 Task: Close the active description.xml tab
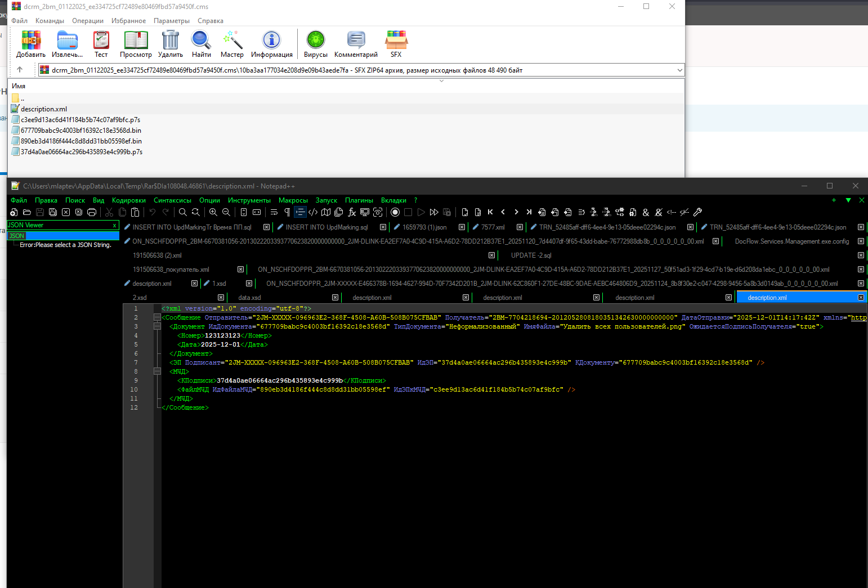tap(860, 298)
